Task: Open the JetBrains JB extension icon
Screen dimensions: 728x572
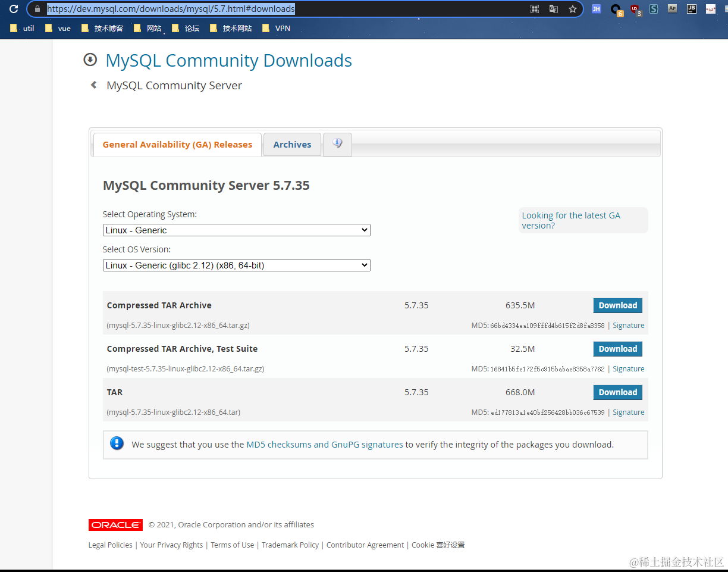Action: (692, 8)
